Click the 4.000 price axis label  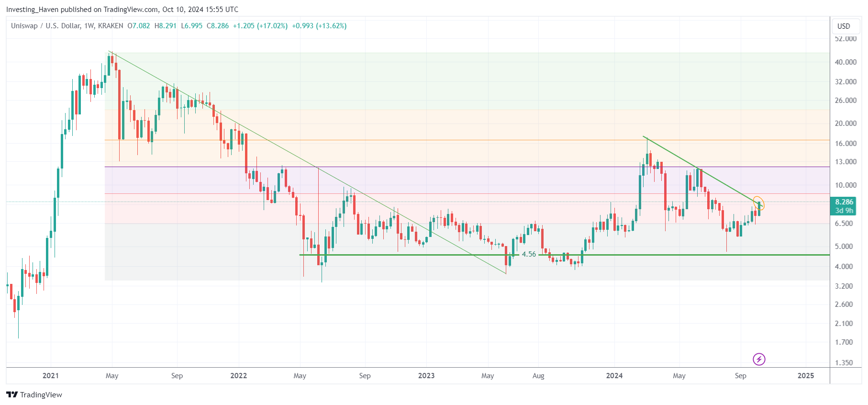844,266
